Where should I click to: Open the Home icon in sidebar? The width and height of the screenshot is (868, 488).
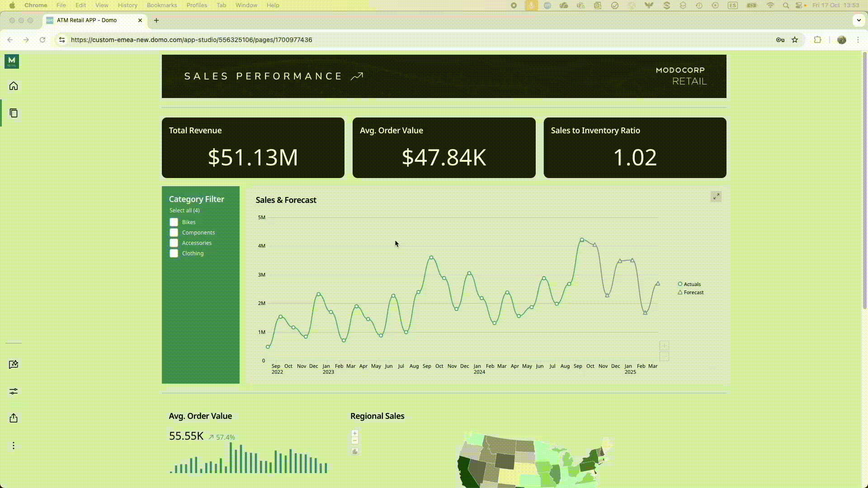pyautogui.click(x=14, y=86)
